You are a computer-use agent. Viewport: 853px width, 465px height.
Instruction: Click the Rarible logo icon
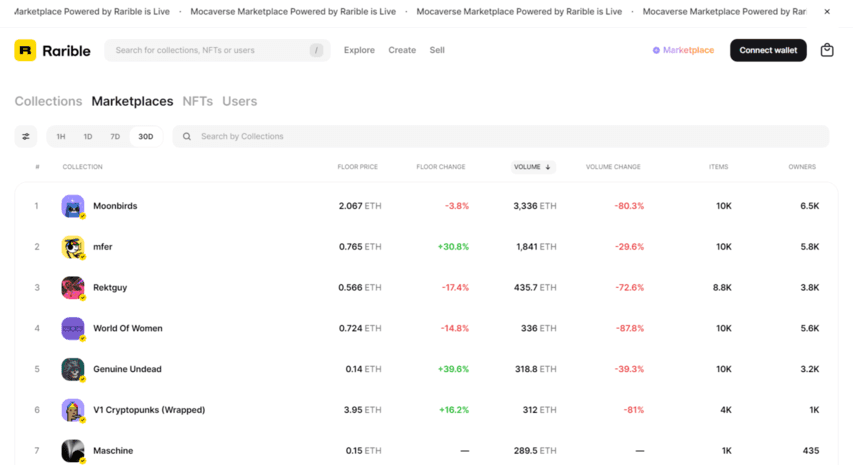coord(25,50)
